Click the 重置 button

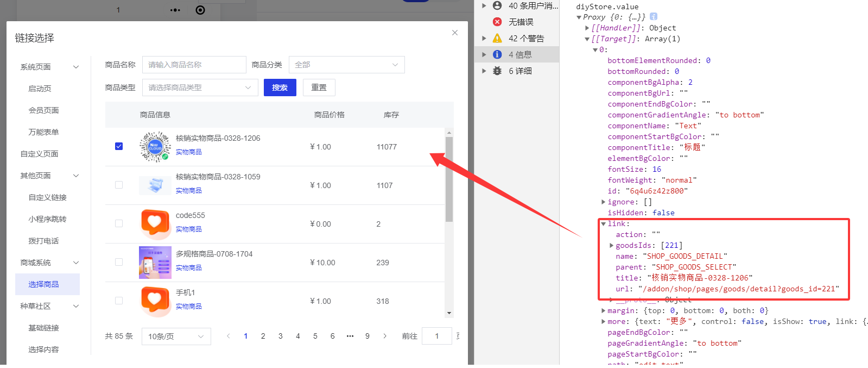319,88
